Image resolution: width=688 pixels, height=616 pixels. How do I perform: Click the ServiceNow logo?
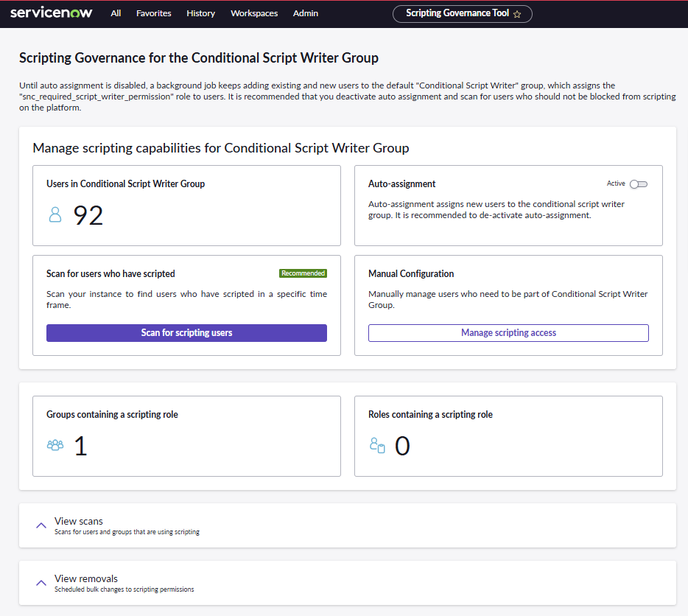[x=52, y=13]
